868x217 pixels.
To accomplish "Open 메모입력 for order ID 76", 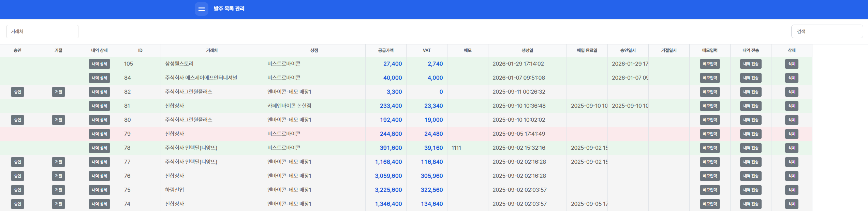I will tap(709, 176).
